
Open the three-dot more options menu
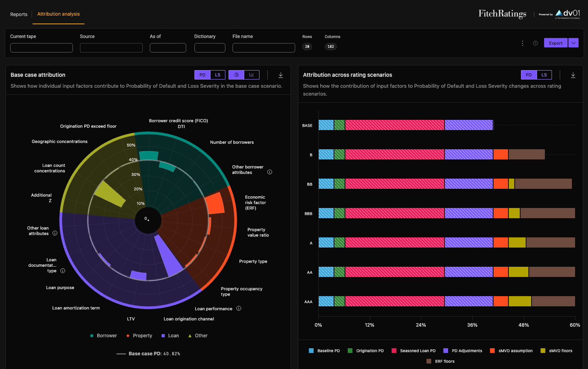[x=523, y=43]
